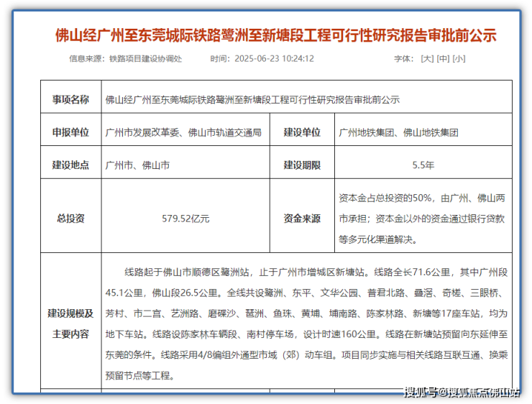Select line starting 东莞的条件。线路采用4/8编组

pyautogui.click(x=306, y=355)
